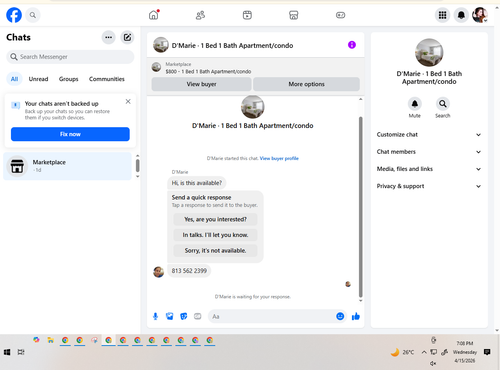The image size is (500, 370).
Task: Open the Marketplace chat in list
Action: 68,166
